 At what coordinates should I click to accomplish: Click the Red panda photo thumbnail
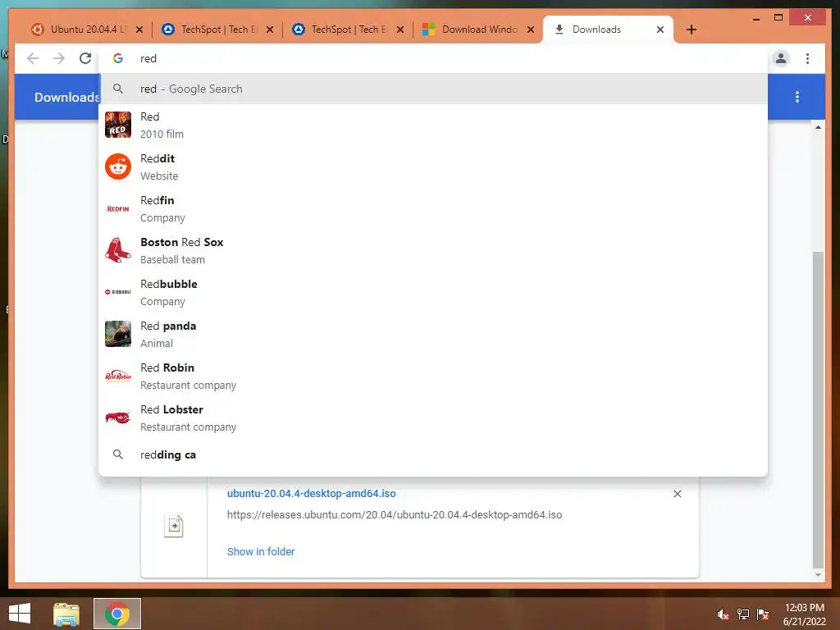tap(118, 334)
